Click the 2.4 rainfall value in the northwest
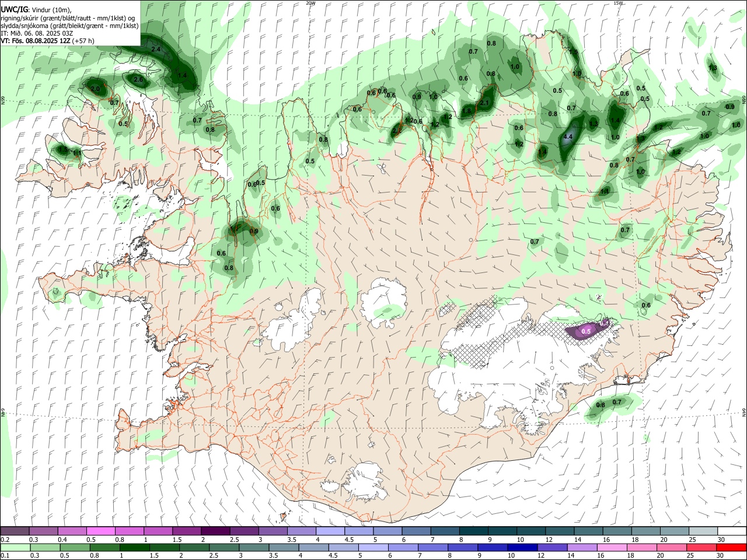Image resolution: width=747 pixels, height=560 pixels. click(156, 50)
